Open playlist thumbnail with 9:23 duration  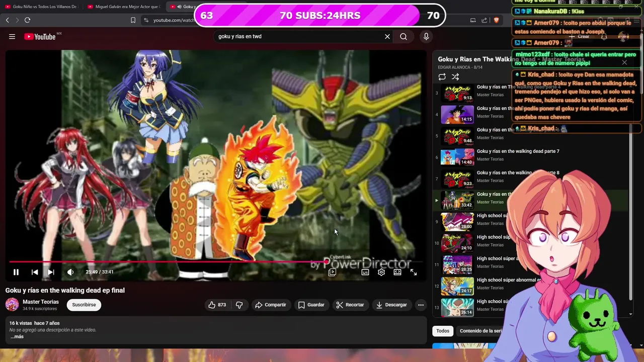click(457, 178)
